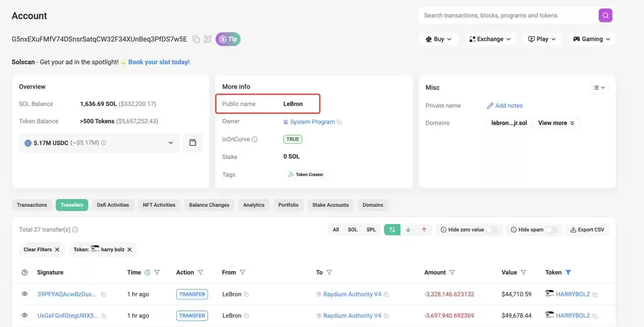Toggle Hide zero value switch

coord(491,230)
